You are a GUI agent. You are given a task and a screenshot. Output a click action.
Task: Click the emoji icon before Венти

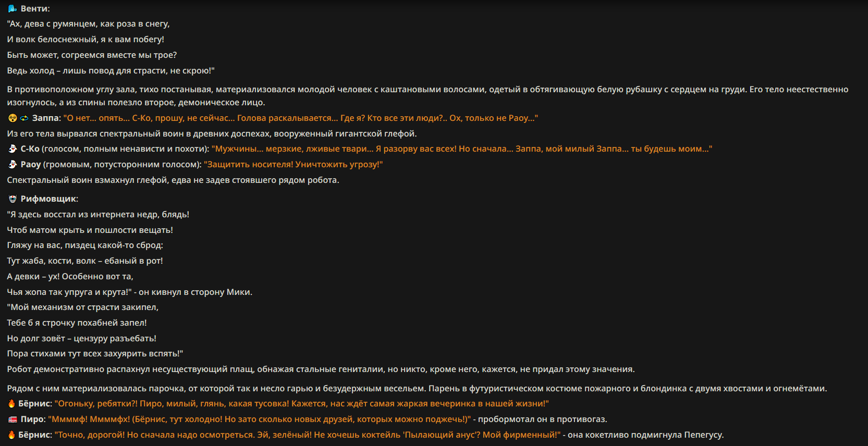coord(13,9)
